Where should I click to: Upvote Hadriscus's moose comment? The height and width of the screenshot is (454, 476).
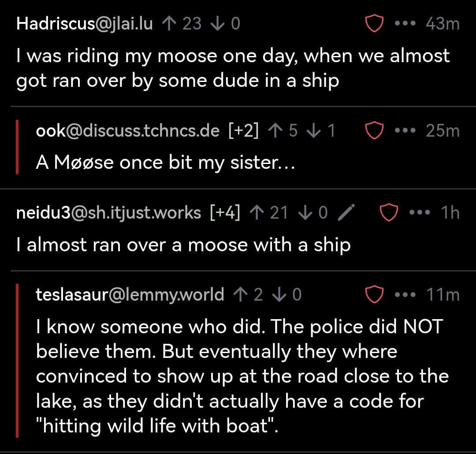169,23
